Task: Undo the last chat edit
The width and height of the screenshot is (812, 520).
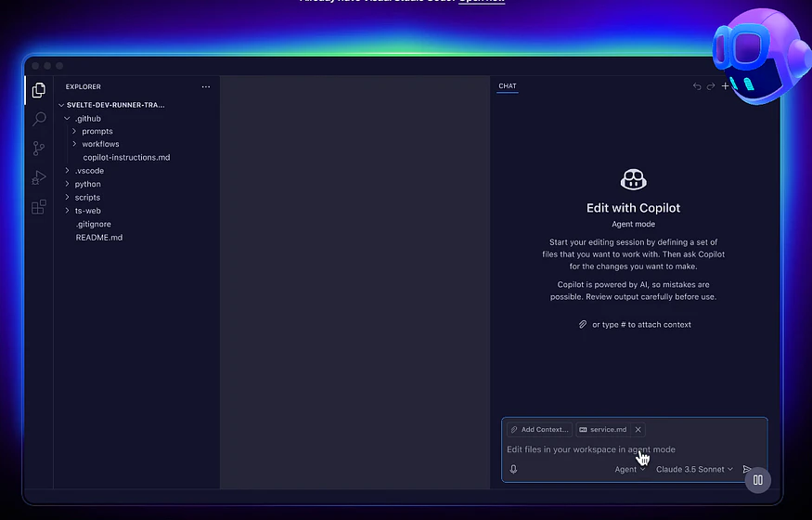Action: click(x=697, y=86)
